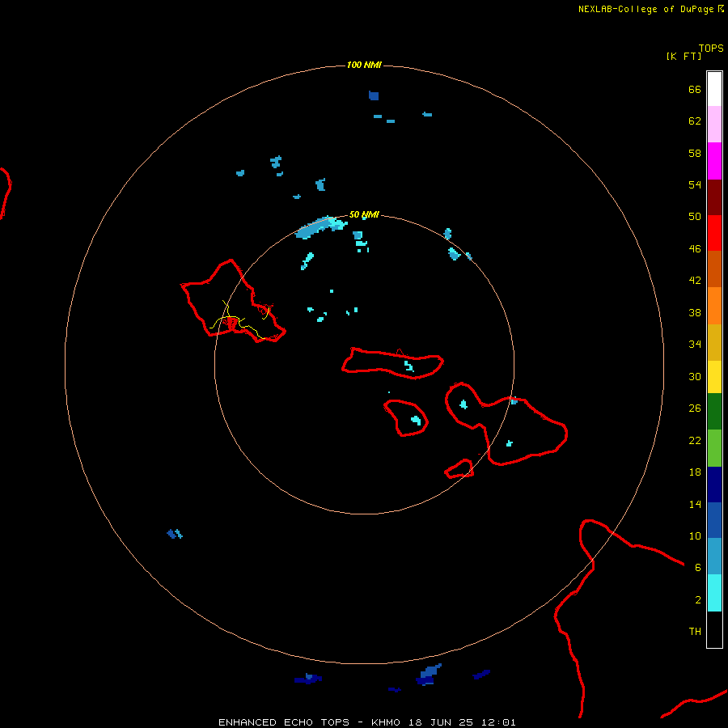Click the dark red 54 kft legend swatch
This screenshot has height=728, width=728.
(714, 197)
